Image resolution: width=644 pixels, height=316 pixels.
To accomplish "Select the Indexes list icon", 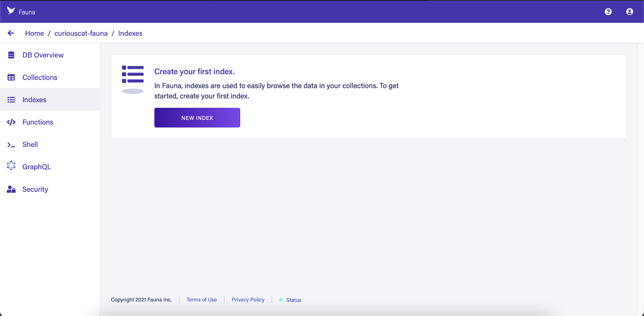I will (x=11, y=100).
